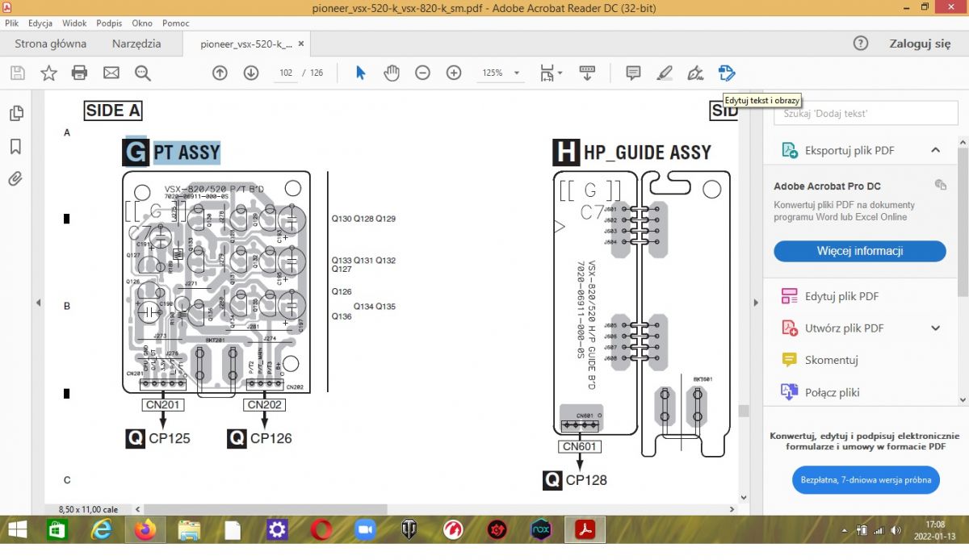The height and width of the screenshot is (560, 969).
Task: Switch to Narzędzia tab
Action: [x=136, y=44]
